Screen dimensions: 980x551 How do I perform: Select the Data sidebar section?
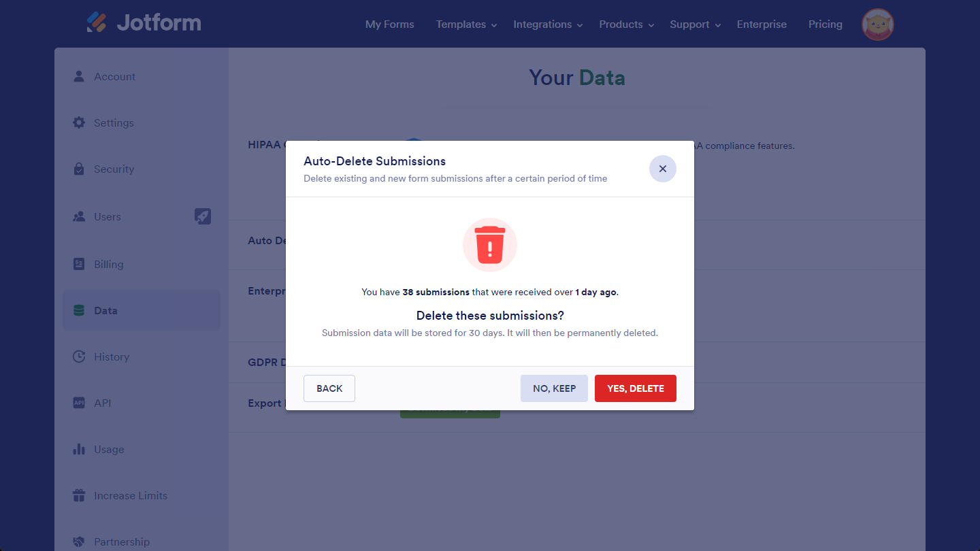142,310
